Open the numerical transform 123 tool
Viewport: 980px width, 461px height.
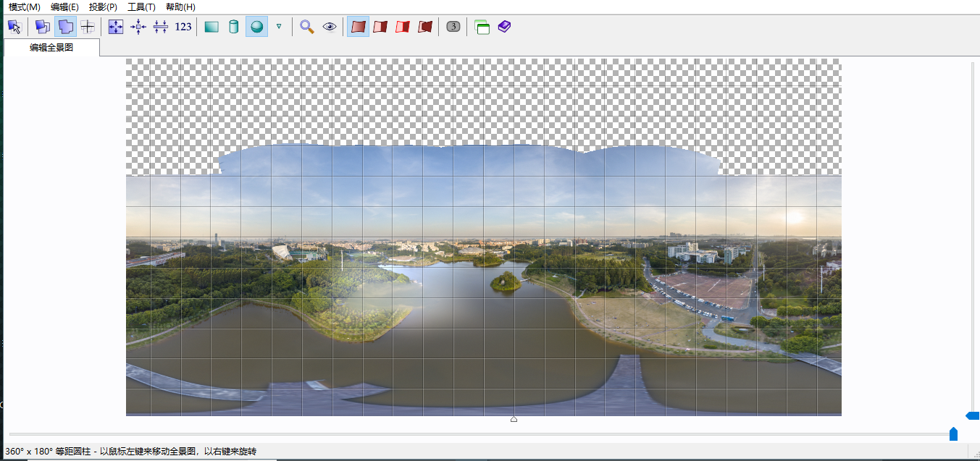183,27
